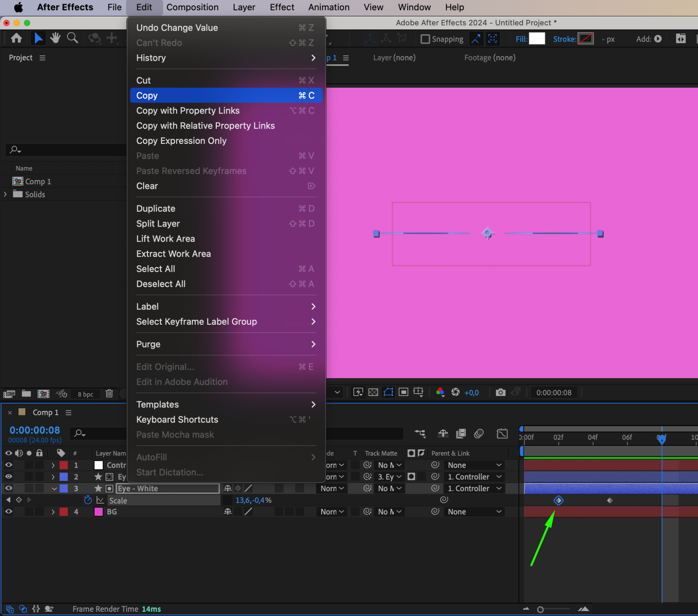
Task: Toggle transparency grid in viewer
Action: tap(373, 393)
